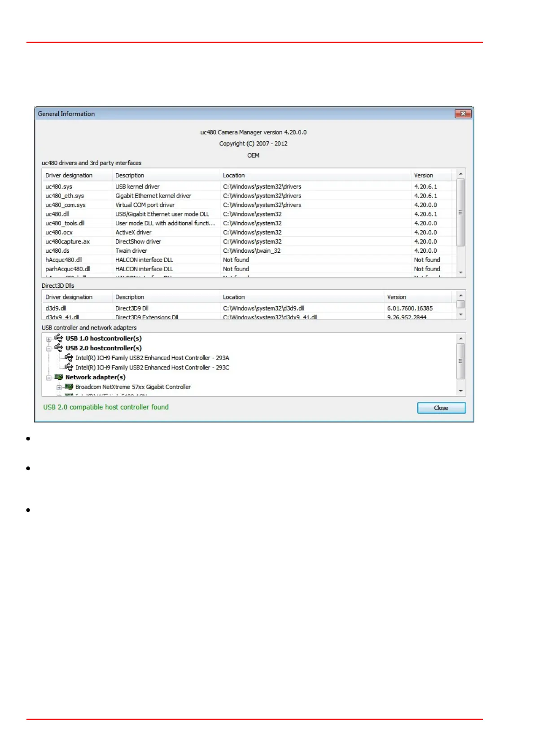Select USB 1.0 hostcontroller(s) tree label
534x756 pixels.
point(104,338)
